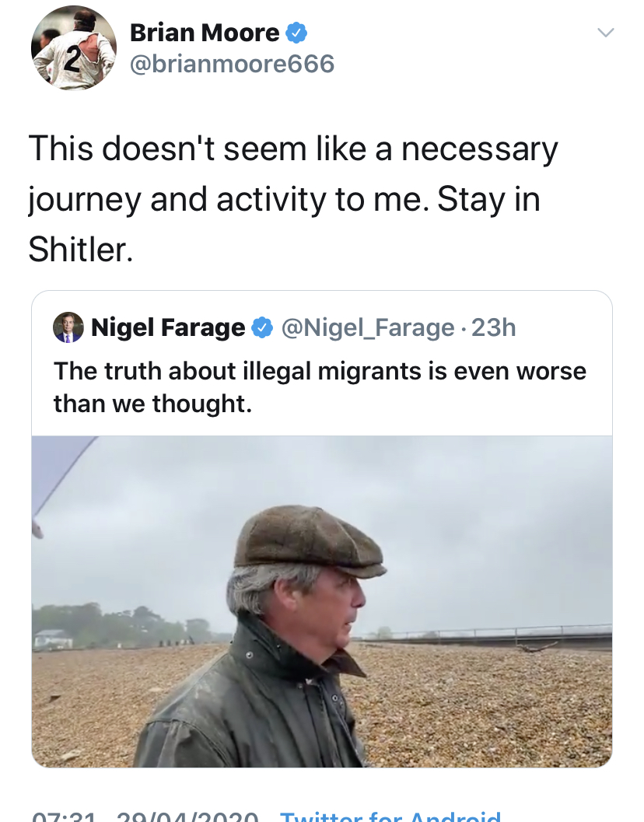The width and height of the screenshot is (644, 822).
Task: Click "than we thought." in the quoted tweet
Action: [x=152, y=404]
